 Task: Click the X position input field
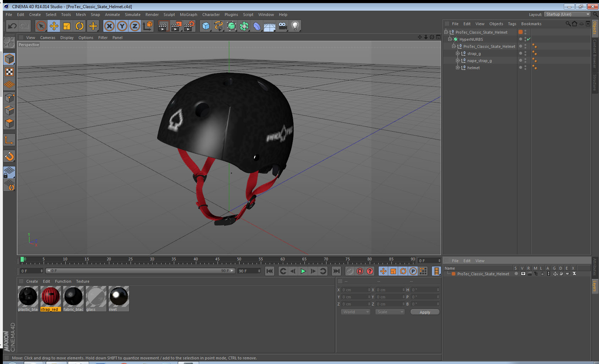tap(356, 290)
